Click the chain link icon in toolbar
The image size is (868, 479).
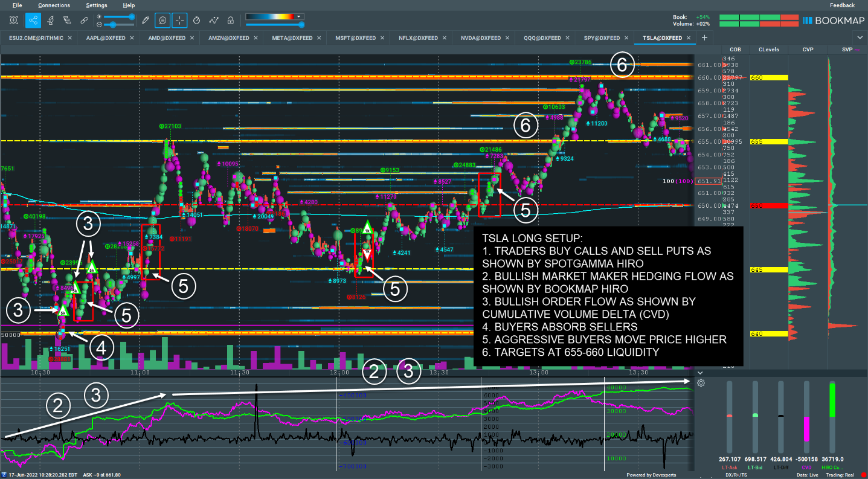pyautogui.click(x=84, y=20)
